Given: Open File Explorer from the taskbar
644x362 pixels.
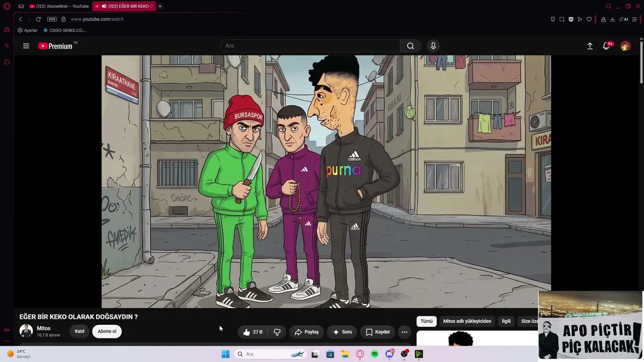Looking at the screenshot, I should coord(345,354).
